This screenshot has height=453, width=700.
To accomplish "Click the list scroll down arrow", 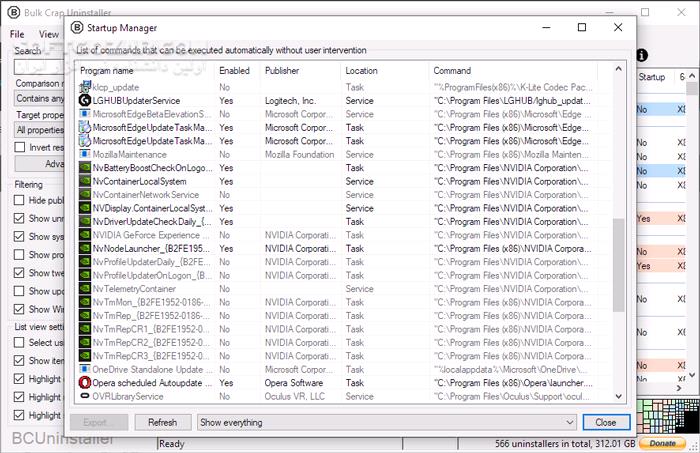I will [x=618, y=396].
